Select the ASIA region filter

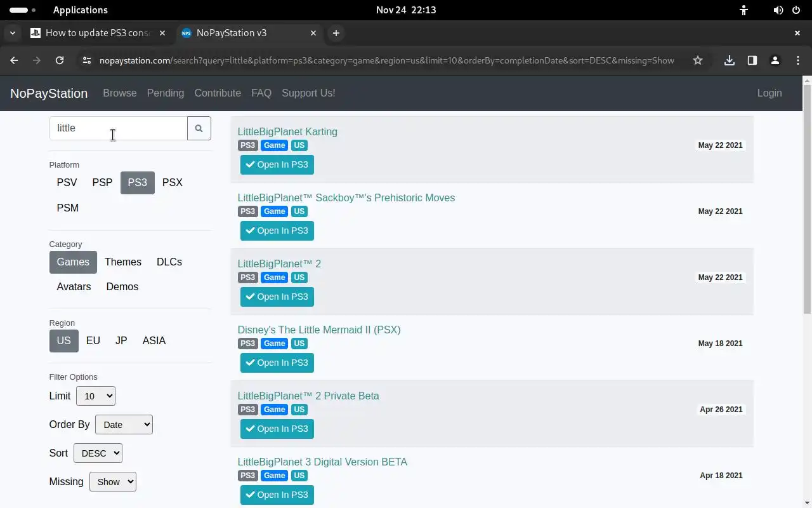154,340
